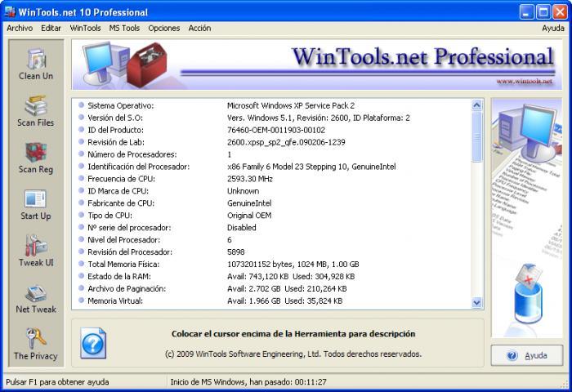This screenshot has width=572, height=392.
Task: Open the Tweak UI tool
Action: click(x=36, y=252)
